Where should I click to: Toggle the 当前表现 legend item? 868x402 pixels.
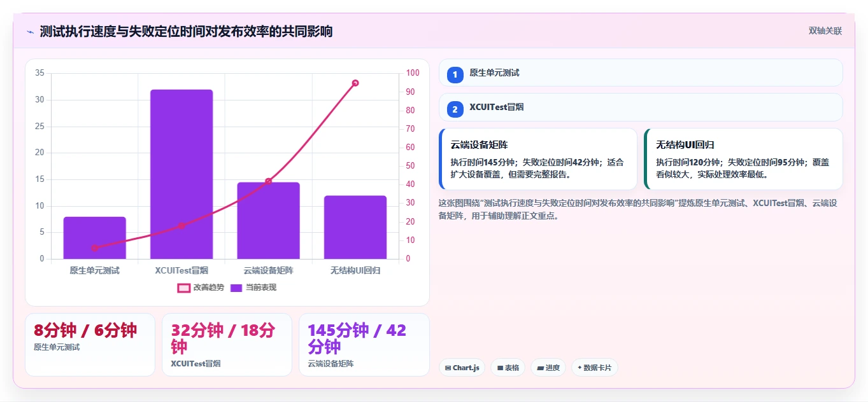[253, 288]
